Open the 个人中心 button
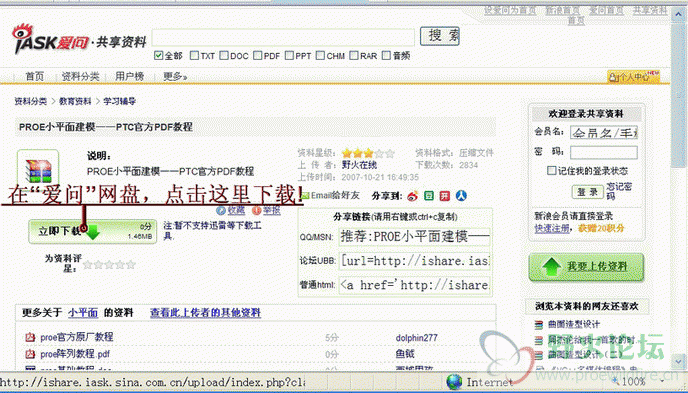This screenshot has width=688, height=393. 633,77
